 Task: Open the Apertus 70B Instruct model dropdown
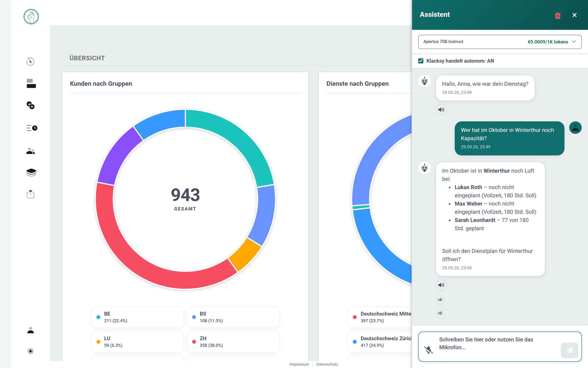500,42
